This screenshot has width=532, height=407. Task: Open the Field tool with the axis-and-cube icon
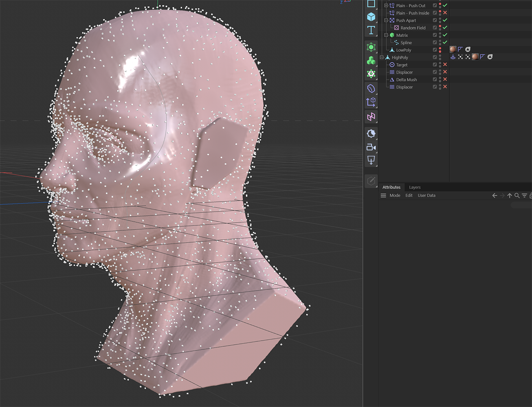click(x=371, y=102)
